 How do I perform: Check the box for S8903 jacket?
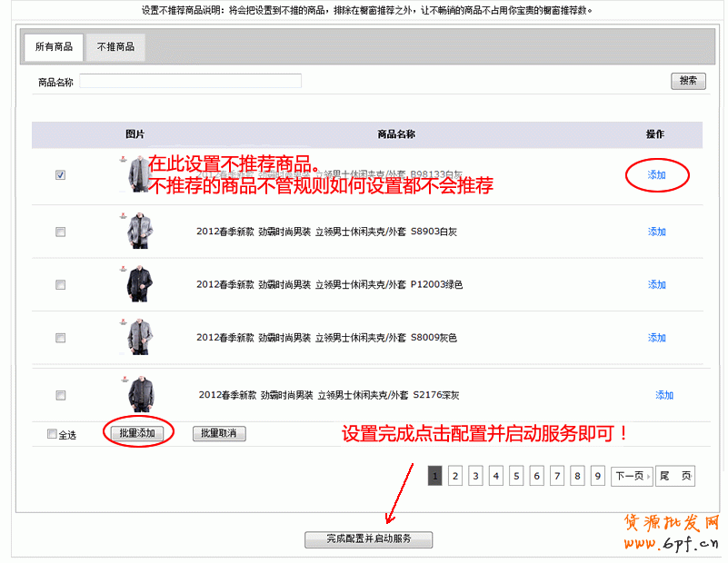(60, 232)
